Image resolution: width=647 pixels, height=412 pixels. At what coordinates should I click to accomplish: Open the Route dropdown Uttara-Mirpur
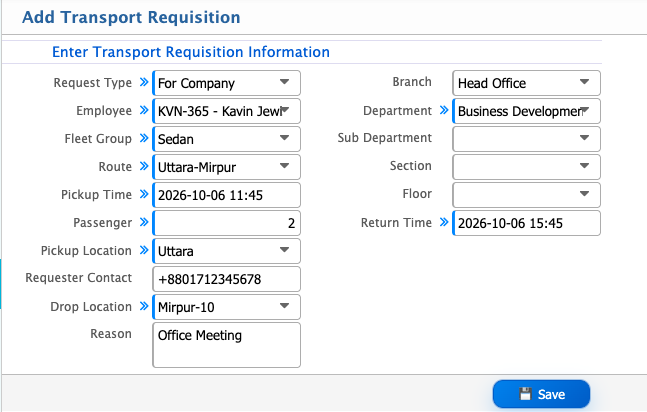227,167
